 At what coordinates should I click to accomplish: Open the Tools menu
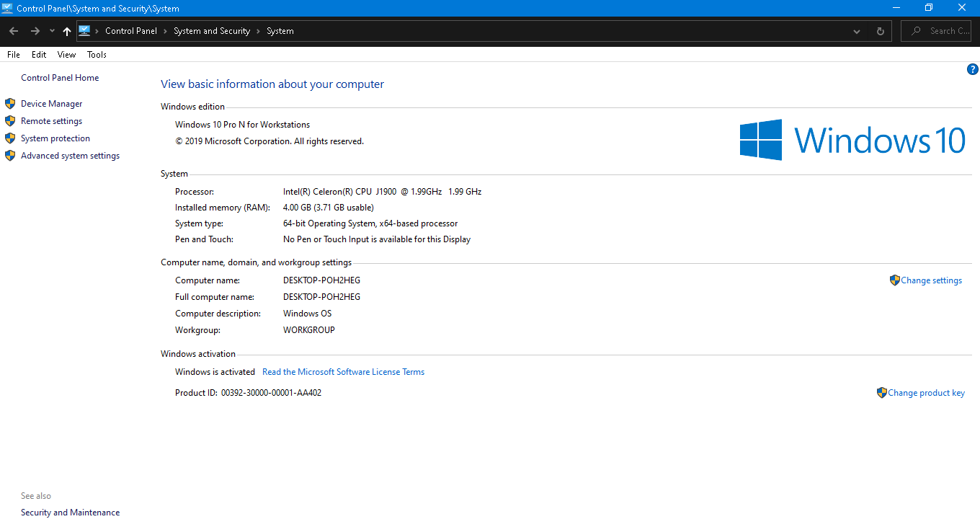pos(97,55)
